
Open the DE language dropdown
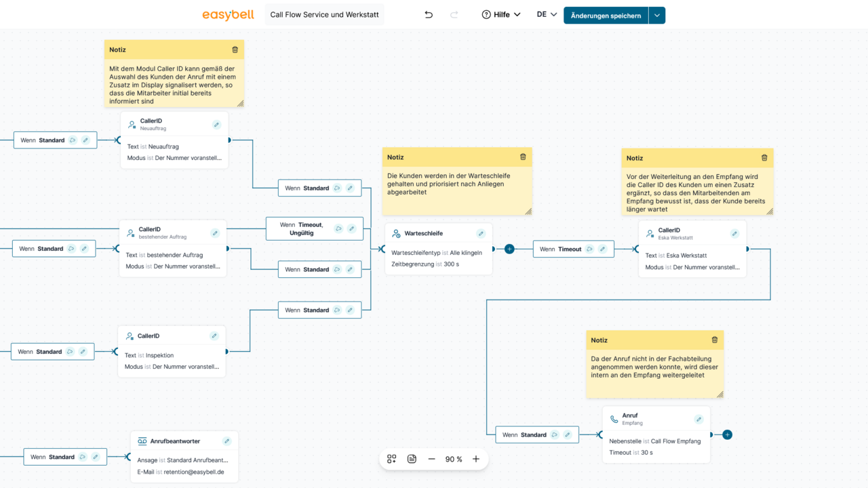(547, 15)
